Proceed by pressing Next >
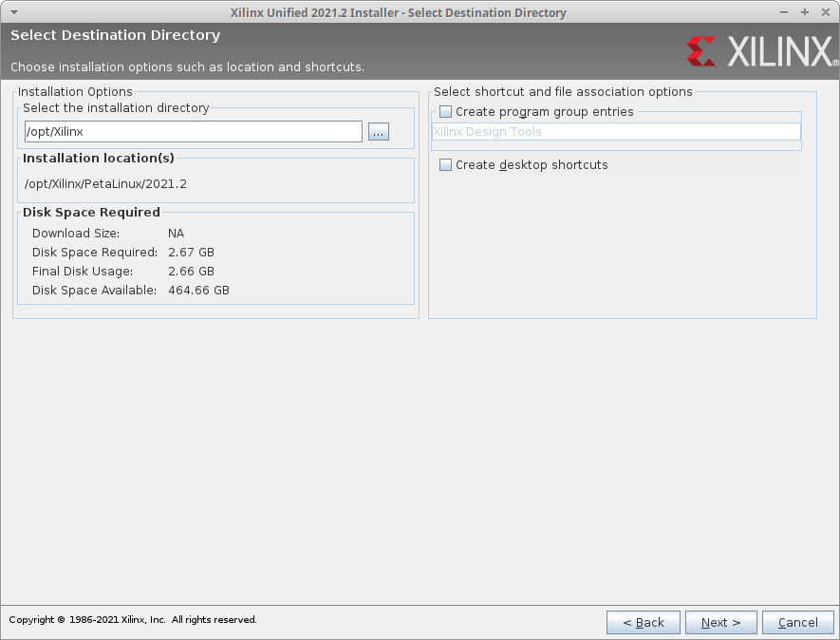840x640 pixels. [x=720, y=623]
